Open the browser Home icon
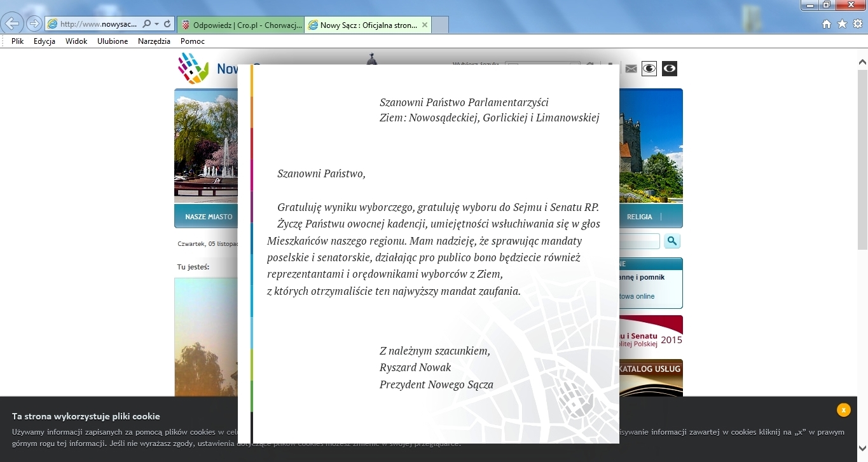This screenshot has height=462, width=868. click(827, 24)
